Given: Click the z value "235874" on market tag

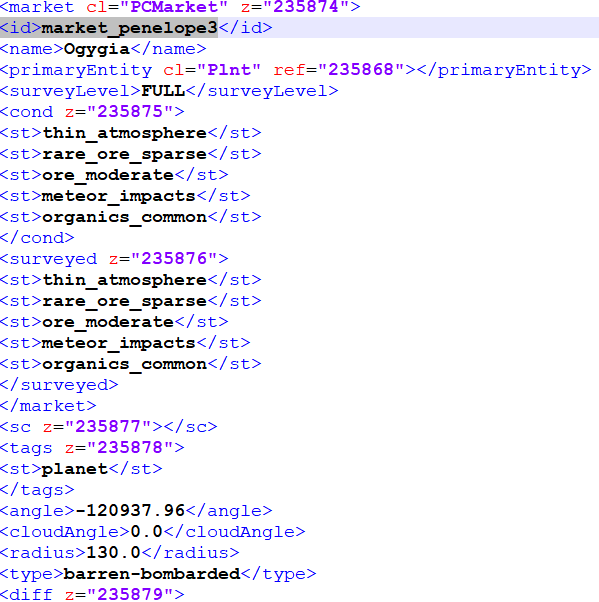Looking at the screenshot, I should pos(306,7).
